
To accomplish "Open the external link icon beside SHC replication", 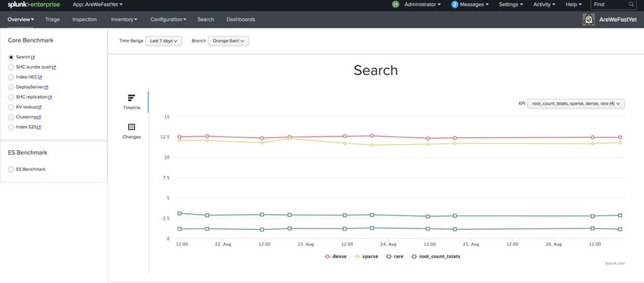I will 50,97.
